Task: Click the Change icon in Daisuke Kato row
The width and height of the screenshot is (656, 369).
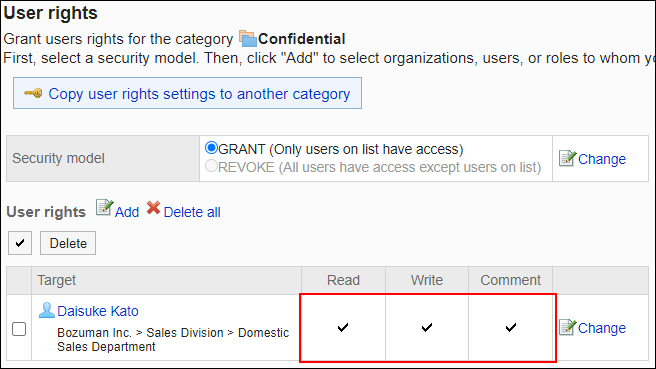Action: 567,327
